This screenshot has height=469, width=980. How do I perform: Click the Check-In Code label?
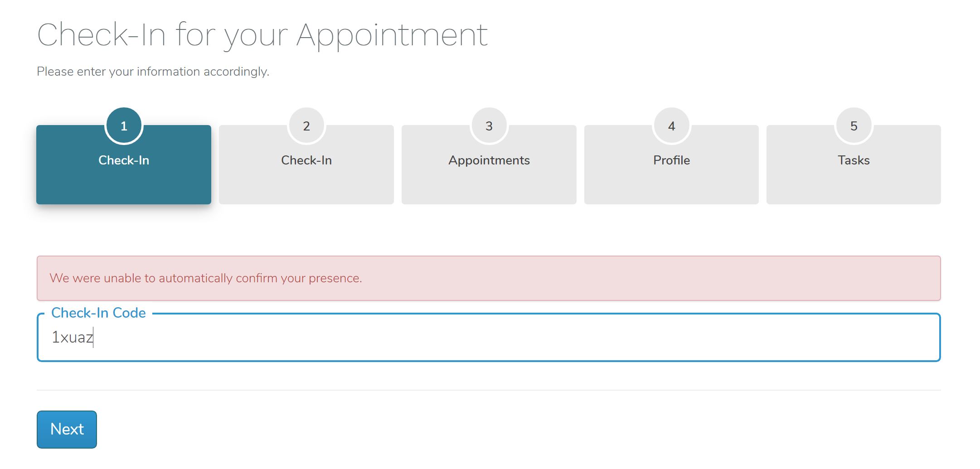[x=98, y=313]
